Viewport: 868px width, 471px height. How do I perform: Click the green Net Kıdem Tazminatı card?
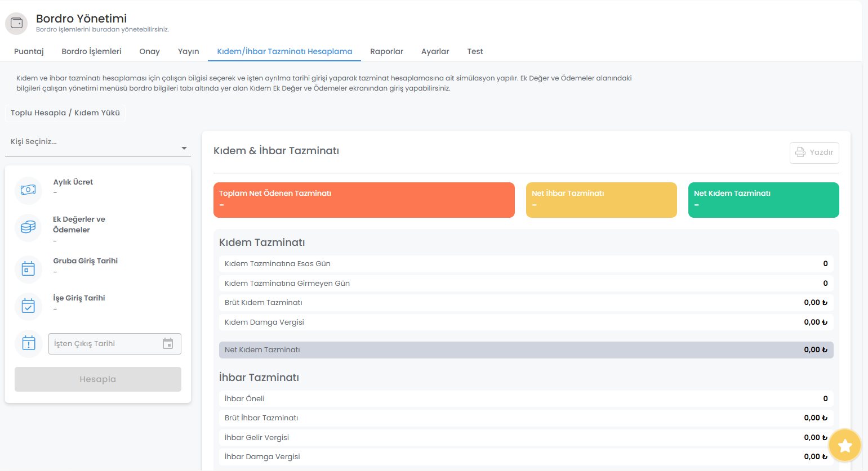(764, 200)
